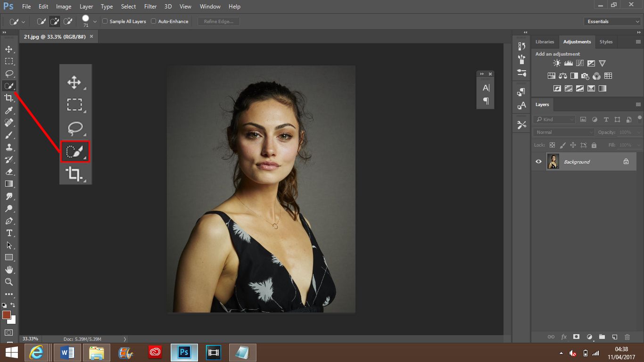Select the Lasso tool
644x362 pixels.
9,74
